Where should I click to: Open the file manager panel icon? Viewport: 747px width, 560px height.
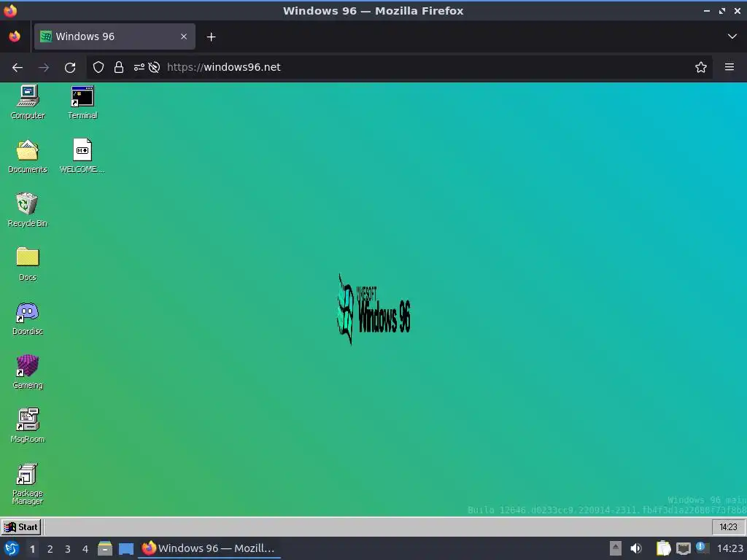[x=105, y=548]
